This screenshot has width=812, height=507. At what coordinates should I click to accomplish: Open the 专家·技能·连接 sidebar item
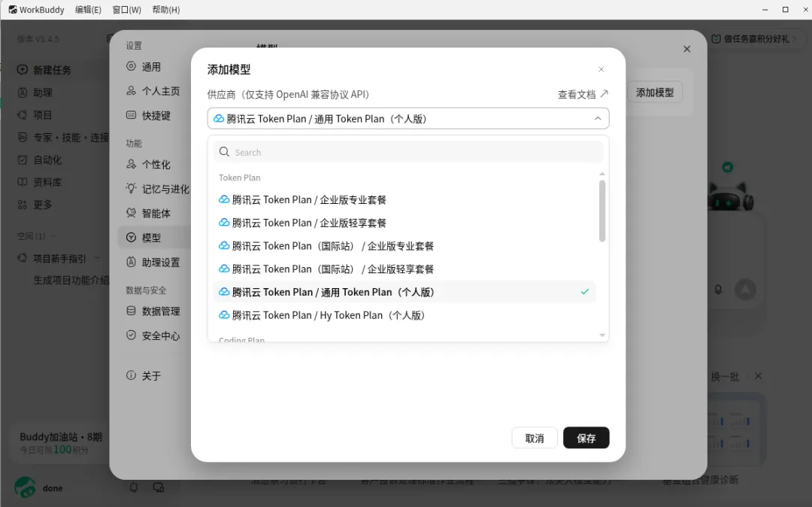point(62,137)
